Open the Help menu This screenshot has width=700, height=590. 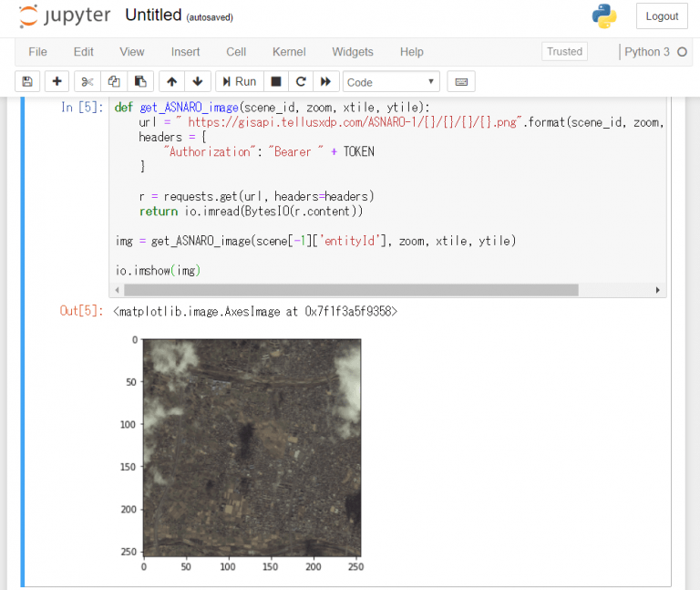[x=412, y=52]
